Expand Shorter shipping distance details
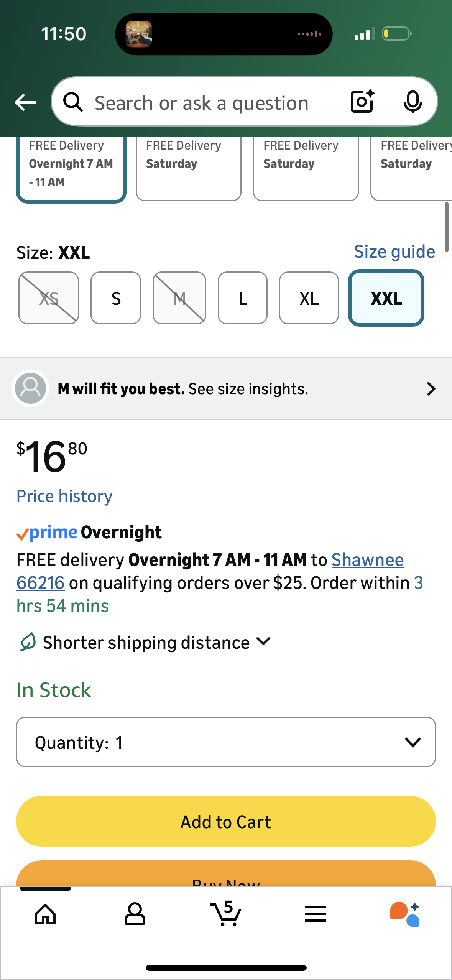Image resolution: width=452 pixels, height=980 pixels. coord(263,641)
